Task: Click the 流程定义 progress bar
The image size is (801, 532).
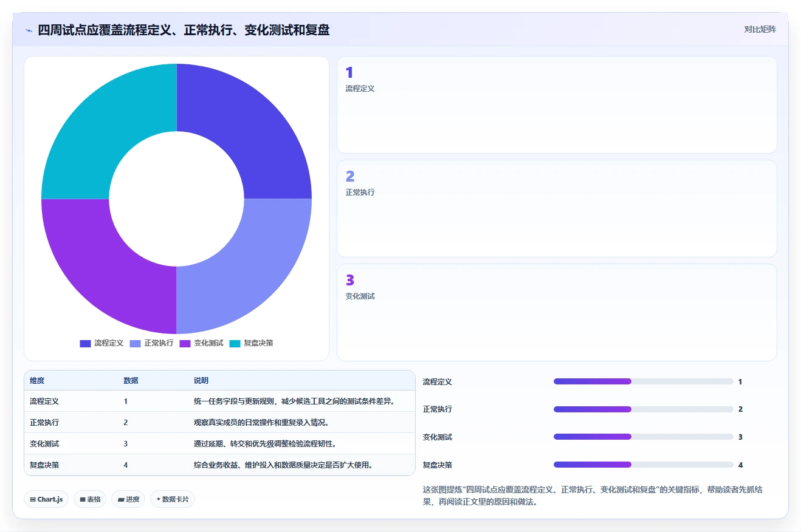Action: coord(643,381)
